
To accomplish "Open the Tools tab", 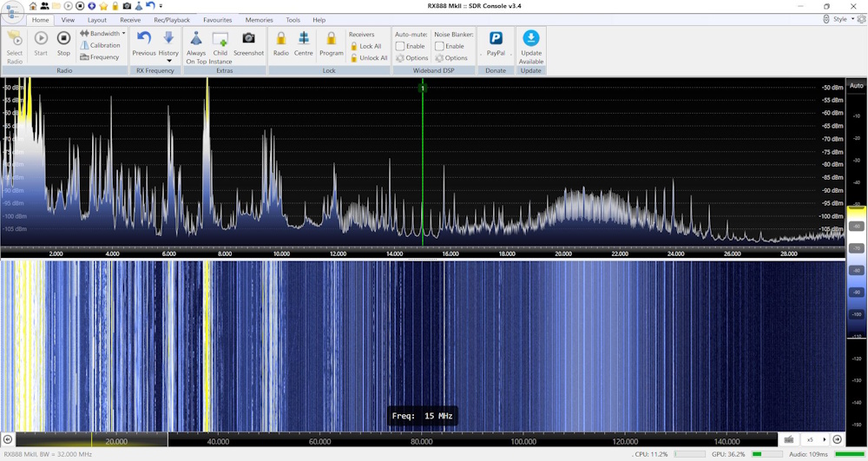I will click(293, 20).
